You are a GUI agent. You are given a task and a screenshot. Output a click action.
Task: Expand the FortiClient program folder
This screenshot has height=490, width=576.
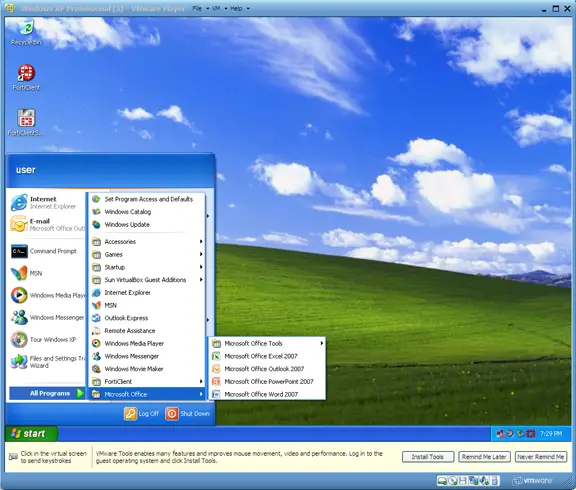pyautogui.click(x=147, y=382)
